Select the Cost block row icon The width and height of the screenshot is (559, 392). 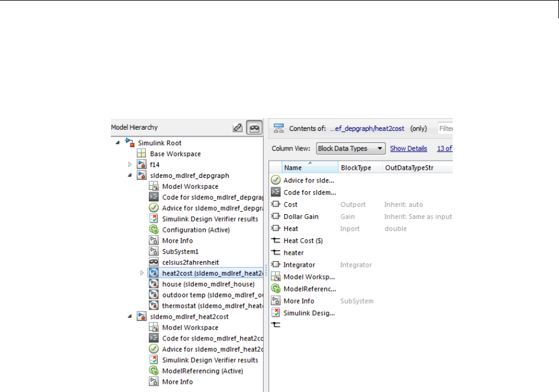point(276,204)
